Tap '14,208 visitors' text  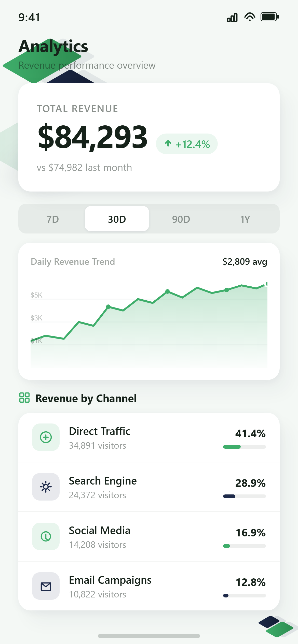click(x=98, y=545)
